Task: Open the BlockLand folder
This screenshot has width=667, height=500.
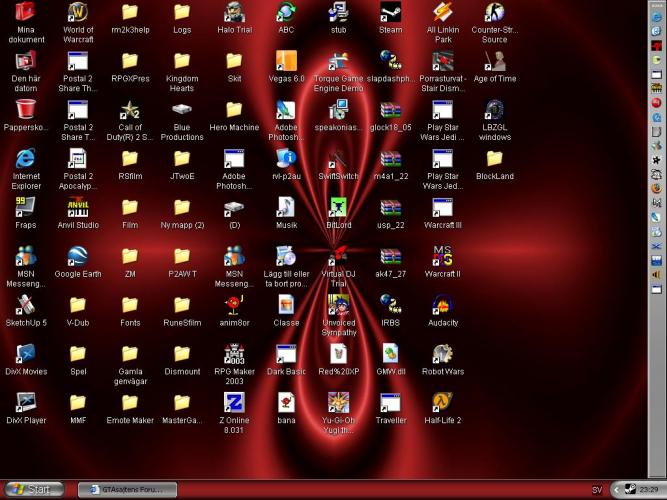Action: (494, 158)
